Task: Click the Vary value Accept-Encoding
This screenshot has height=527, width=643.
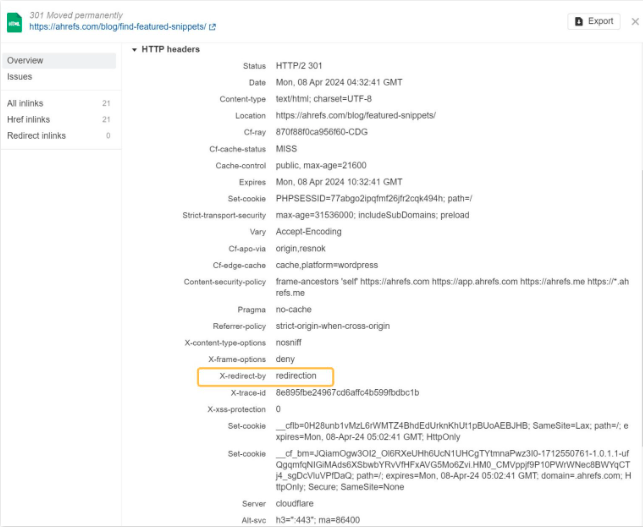Action: (308, 232)
